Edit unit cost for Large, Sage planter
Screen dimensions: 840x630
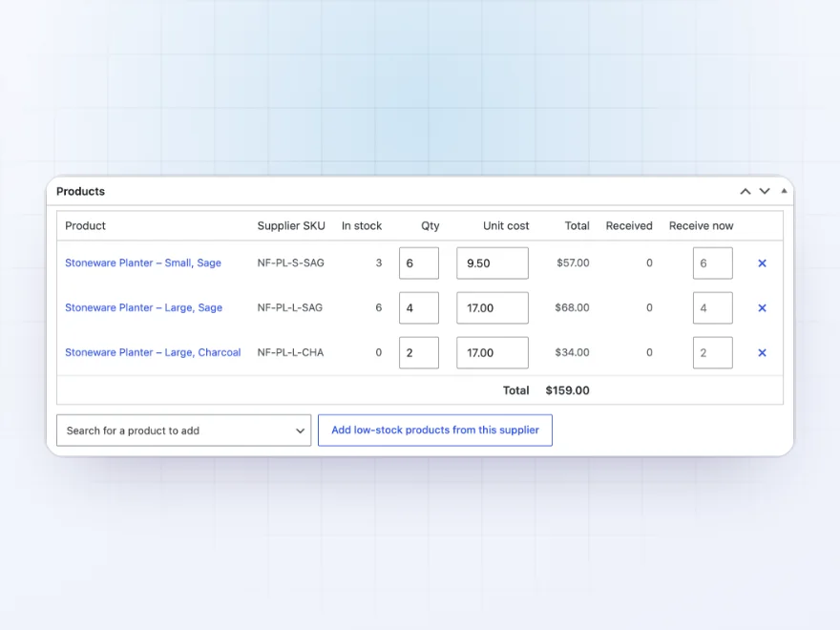point(493,308)
